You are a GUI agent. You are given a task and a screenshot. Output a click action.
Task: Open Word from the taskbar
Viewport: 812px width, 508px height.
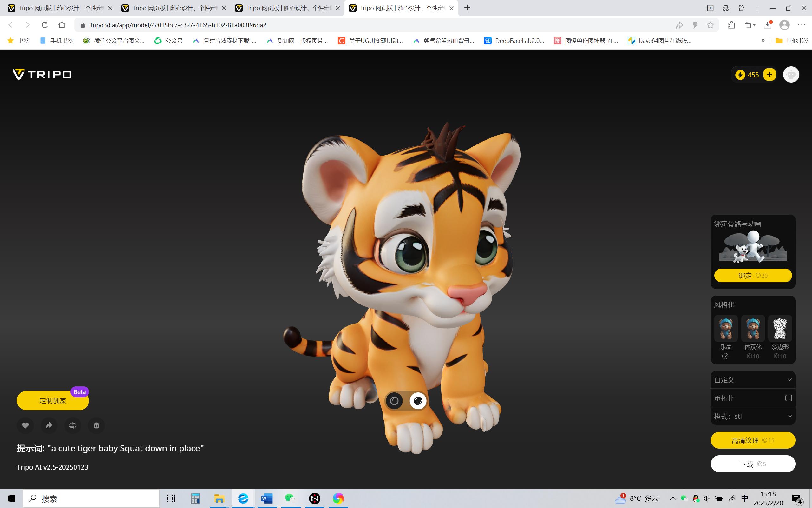coord(267,498)
